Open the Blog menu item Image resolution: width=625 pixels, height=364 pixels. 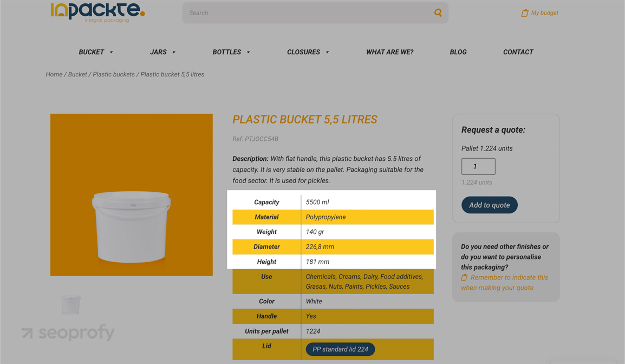(x=458, y=52)
